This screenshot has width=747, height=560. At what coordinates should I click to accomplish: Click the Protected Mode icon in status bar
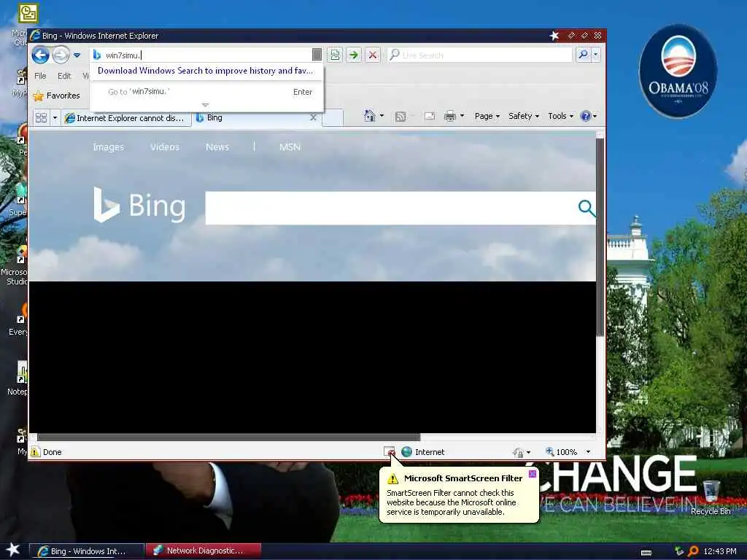[x=519, y=452]
